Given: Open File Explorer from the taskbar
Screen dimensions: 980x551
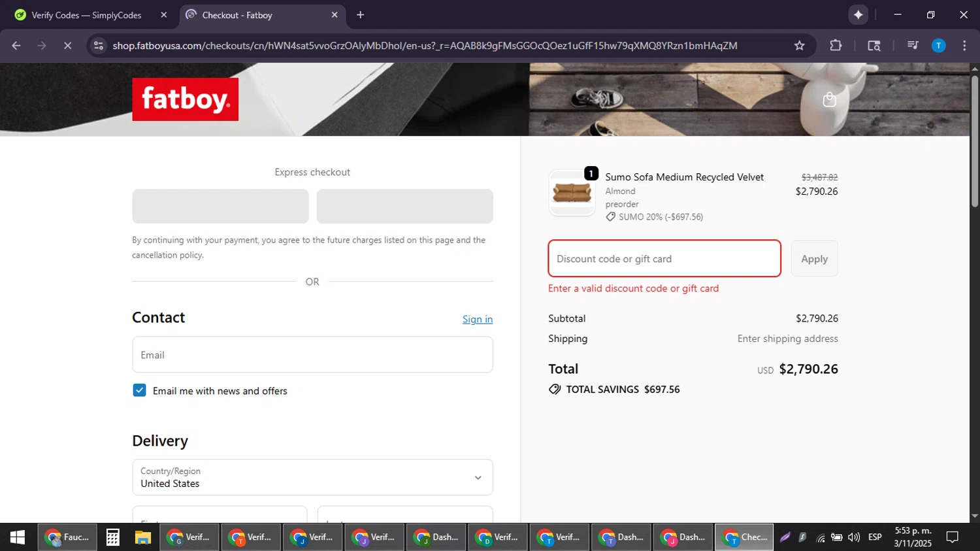Looking at the screenshot, I should coord(143,537).
